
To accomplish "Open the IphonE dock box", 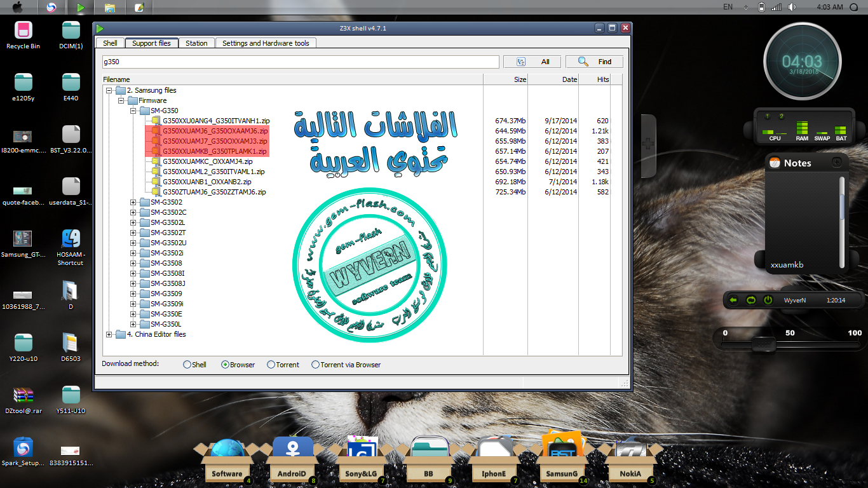I will (x=494, y=462).
